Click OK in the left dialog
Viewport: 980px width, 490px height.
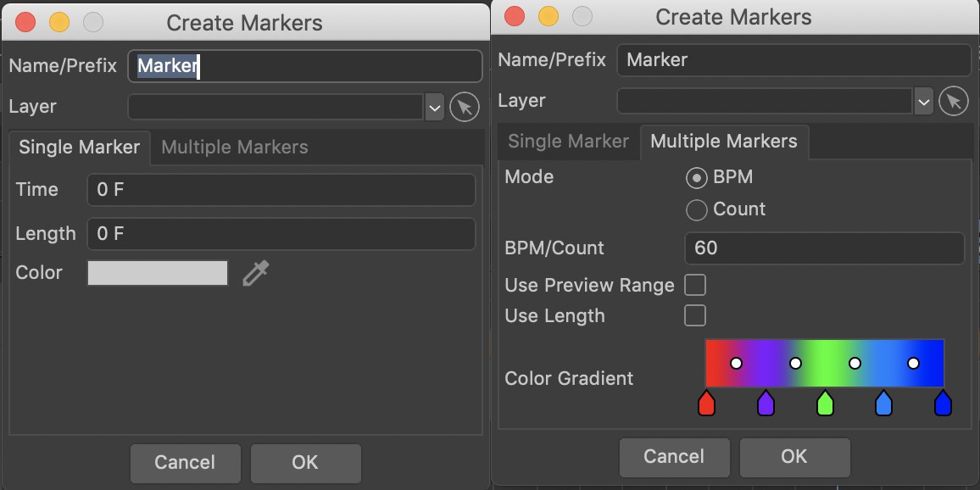[305, 463]
